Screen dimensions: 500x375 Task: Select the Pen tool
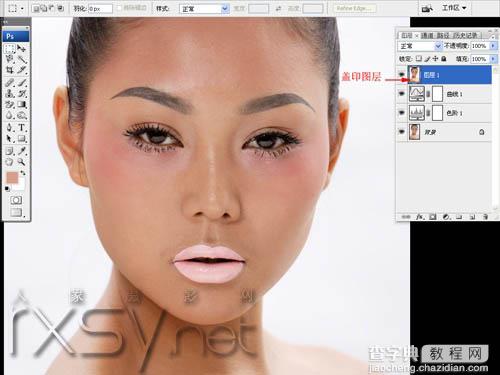pos(10,127)
